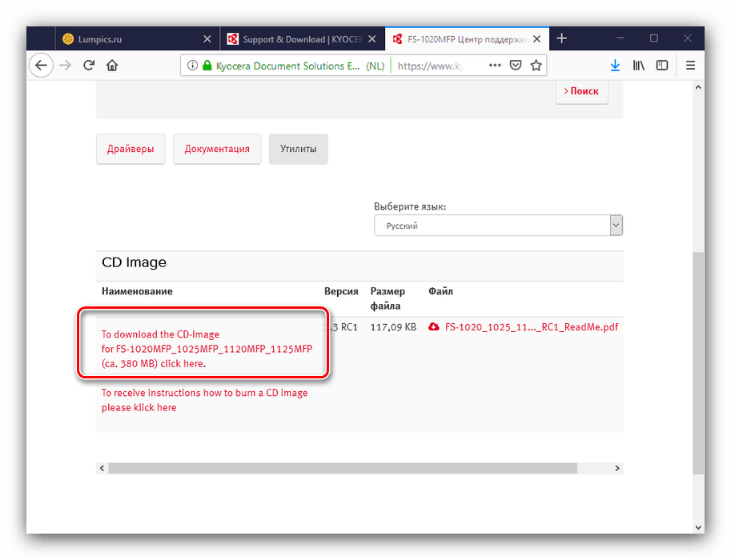Click the horizontal scrollbar thumb
This screenshot has width=731, height=560.
[x=343, y=468]
